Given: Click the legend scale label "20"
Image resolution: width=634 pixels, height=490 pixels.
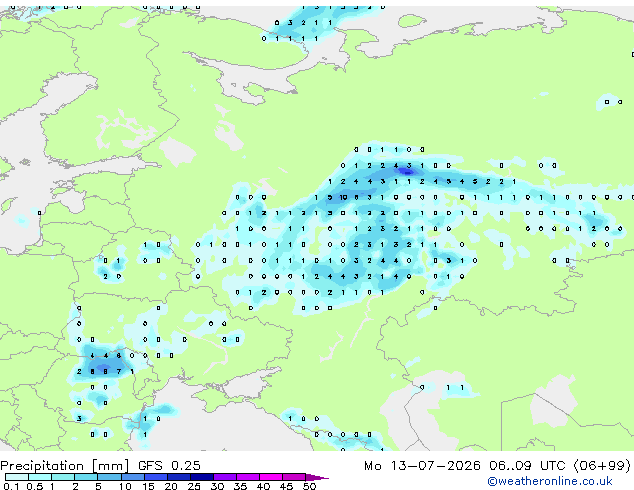Looking at the screenshot, I should (x=171, y=486).
